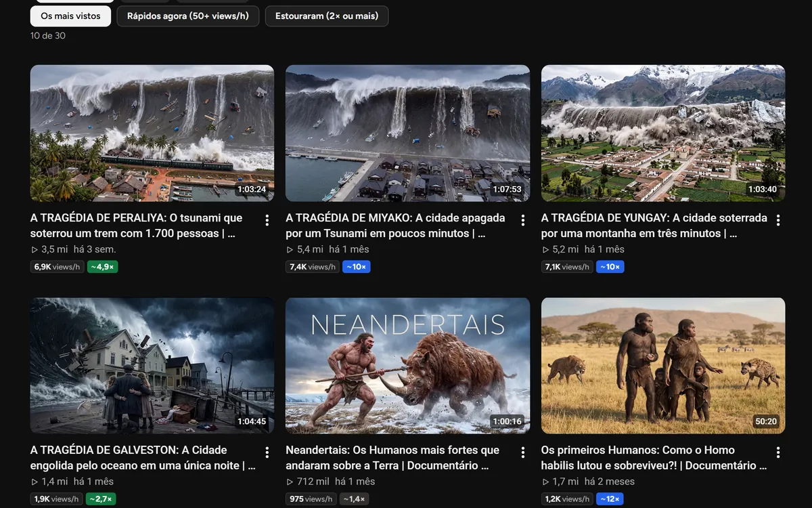
Task: Open three-dot menu for Os primeiros Humanos video
Action: coord(778,452)
